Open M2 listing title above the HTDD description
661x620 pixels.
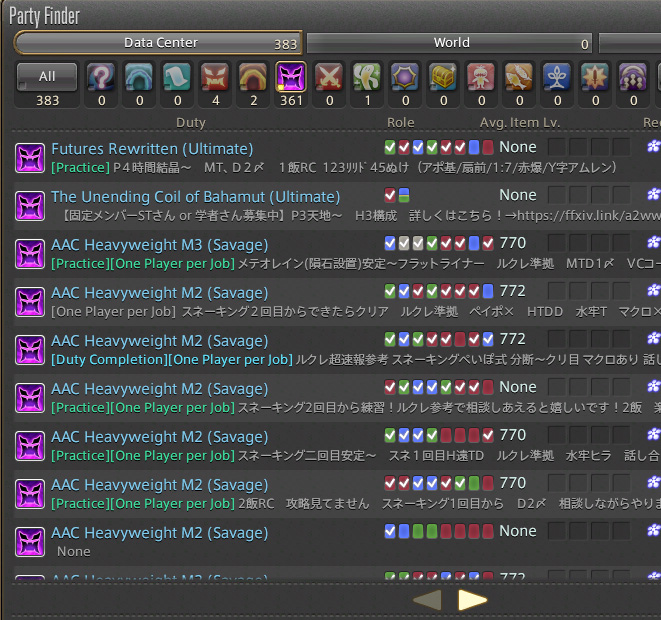coord(159,293)
